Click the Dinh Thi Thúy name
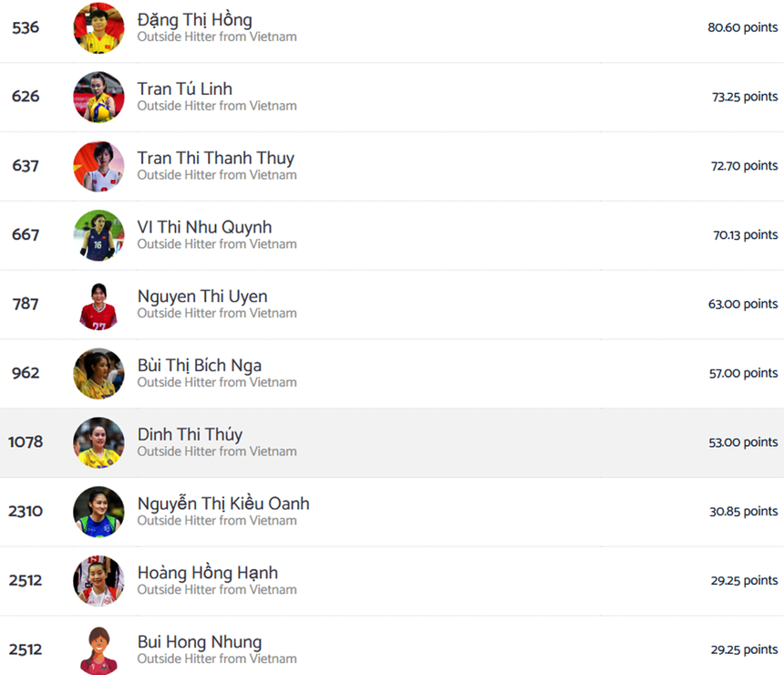784x675 pixels. [x=190, y=435]
